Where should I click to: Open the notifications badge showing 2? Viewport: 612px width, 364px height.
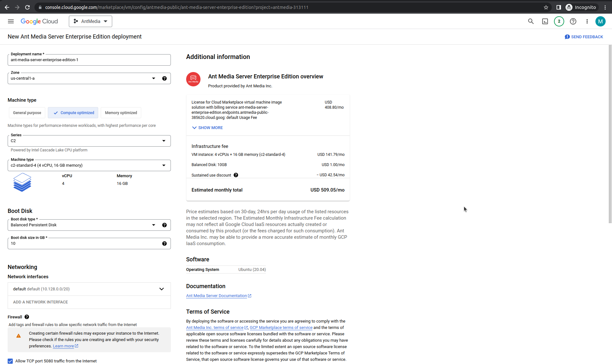point(559,21)
